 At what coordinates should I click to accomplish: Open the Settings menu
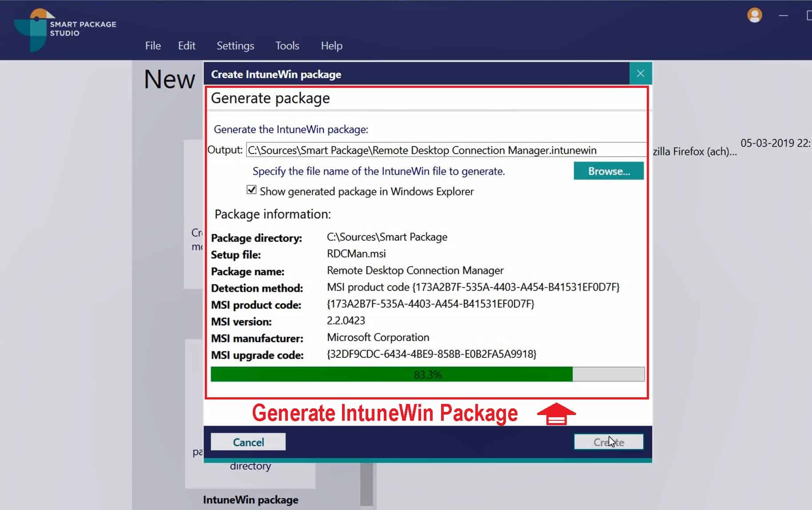tap(235, 46)
